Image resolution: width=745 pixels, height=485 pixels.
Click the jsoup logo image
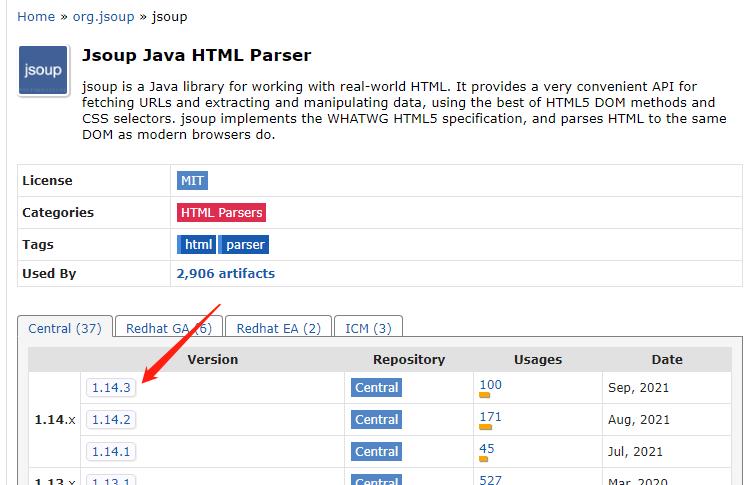[x=43, y=70]
